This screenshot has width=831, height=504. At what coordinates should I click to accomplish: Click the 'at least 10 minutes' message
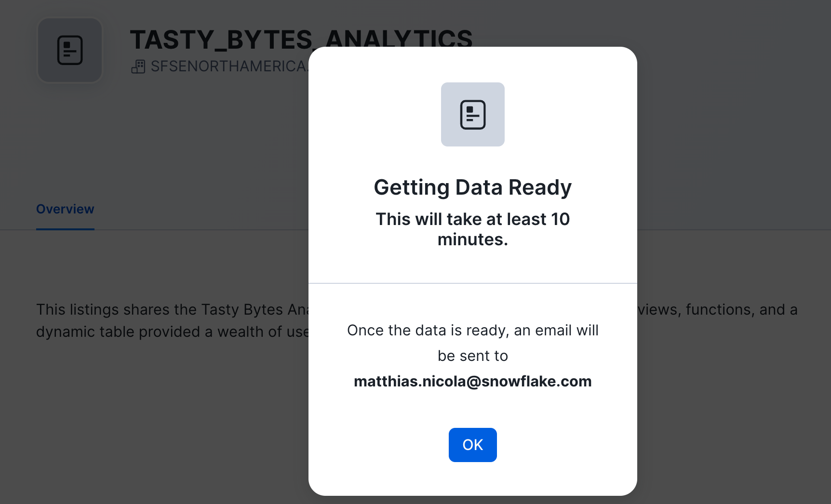[472, 219]
